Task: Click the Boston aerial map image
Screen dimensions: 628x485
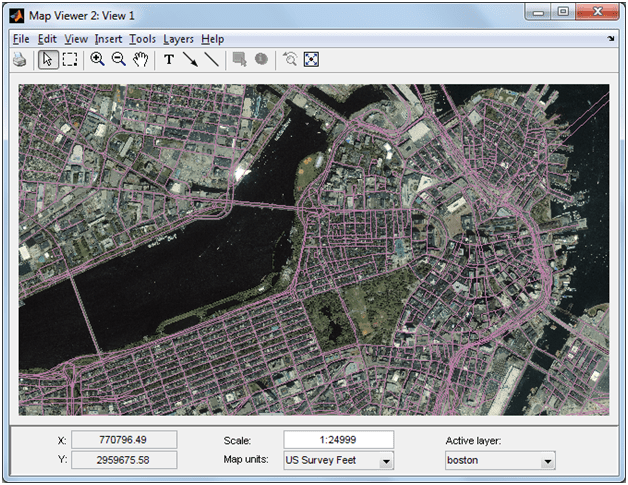Action: tap(313, 249)
